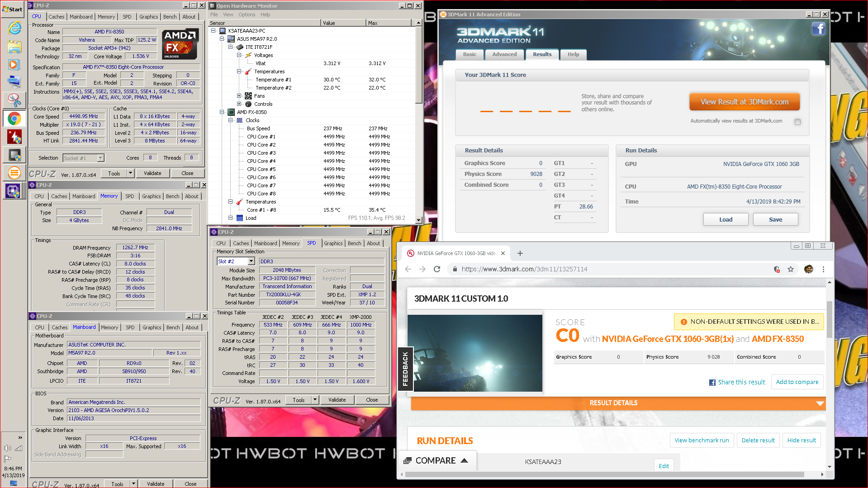
Task: Switch to Basic tab in 3DMark 11
Action: [x=470, y=54]
